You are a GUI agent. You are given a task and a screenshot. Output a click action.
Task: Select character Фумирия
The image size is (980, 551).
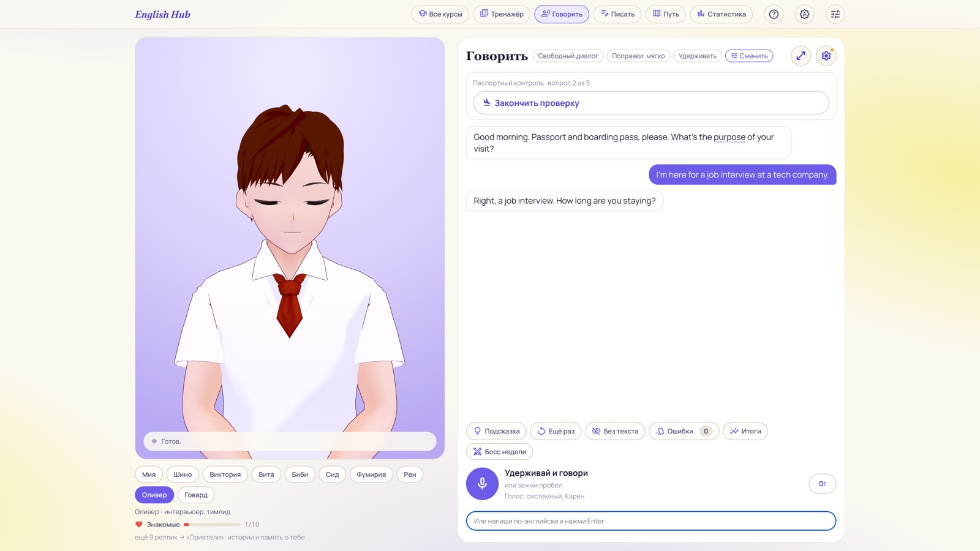pyautogui.click(x=371, y=474)
